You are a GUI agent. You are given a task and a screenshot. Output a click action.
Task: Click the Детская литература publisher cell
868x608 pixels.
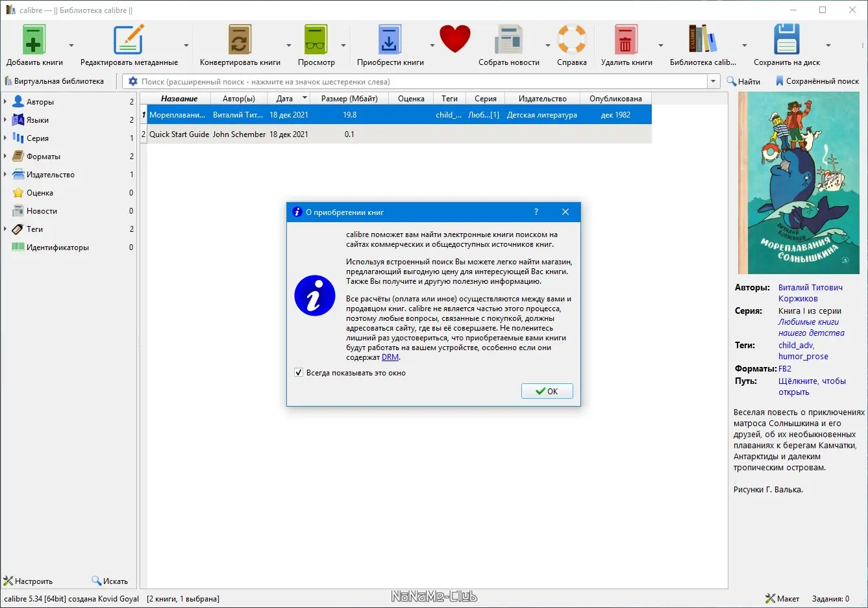click(542, 115)
